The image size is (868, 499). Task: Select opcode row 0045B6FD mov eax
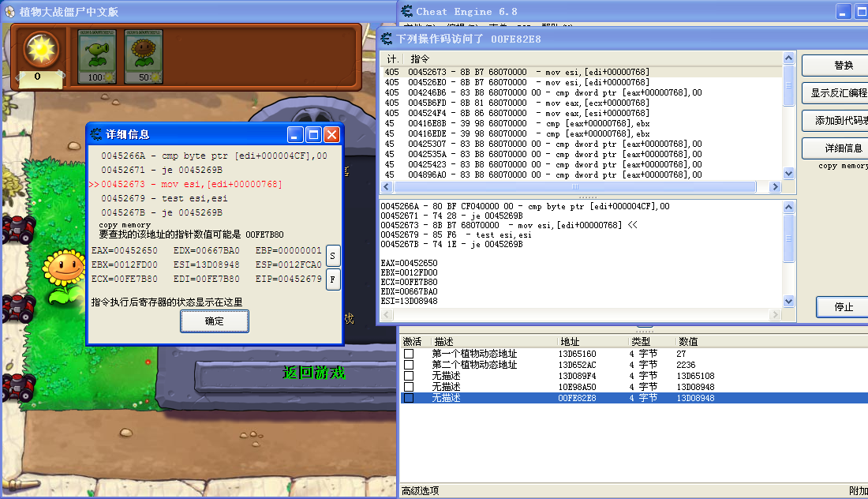[x=582, y=103]
